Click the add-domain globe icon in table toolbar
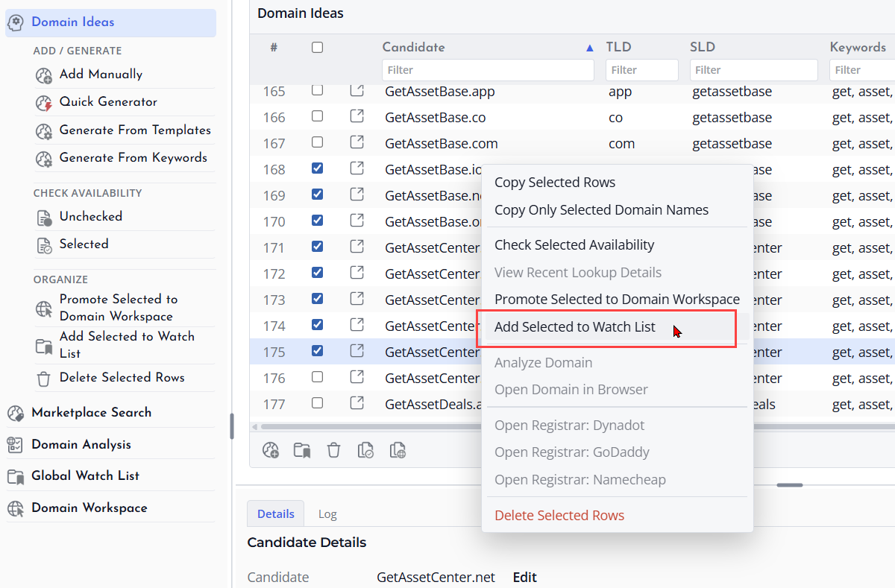 coord(271,450)
